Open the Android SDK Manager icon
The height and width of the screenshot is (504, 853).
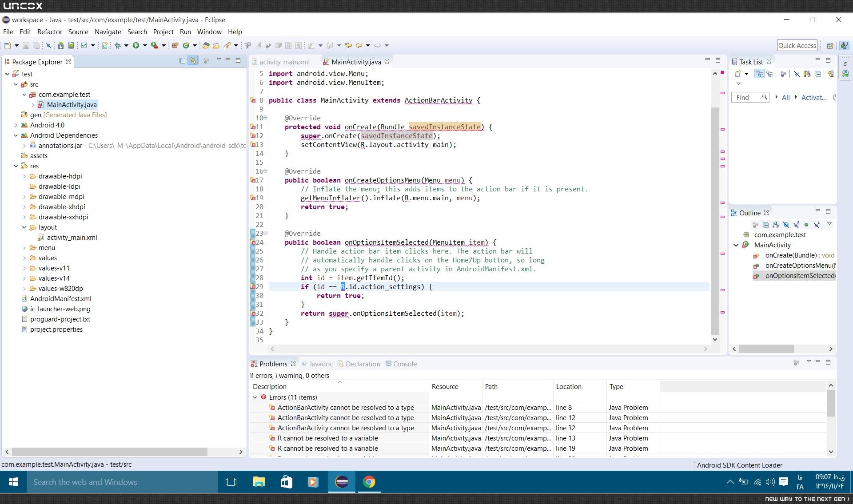tap(60, 45)
